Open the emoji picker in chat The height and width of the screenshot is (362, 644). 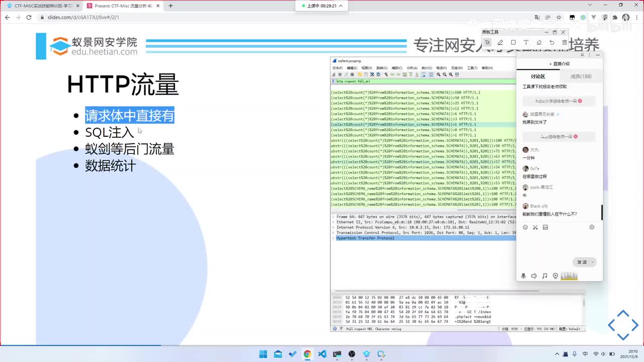525,227
